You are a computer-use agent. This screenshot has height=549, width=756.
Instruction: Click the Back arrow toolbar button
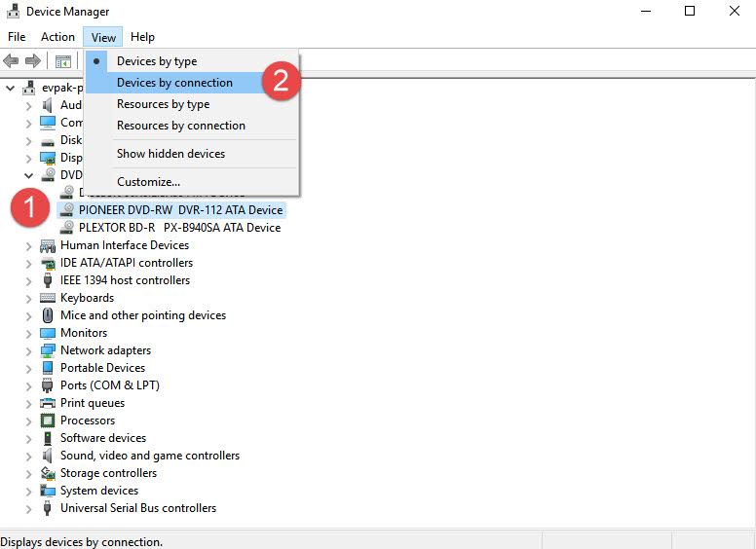[x=12, y=61]
